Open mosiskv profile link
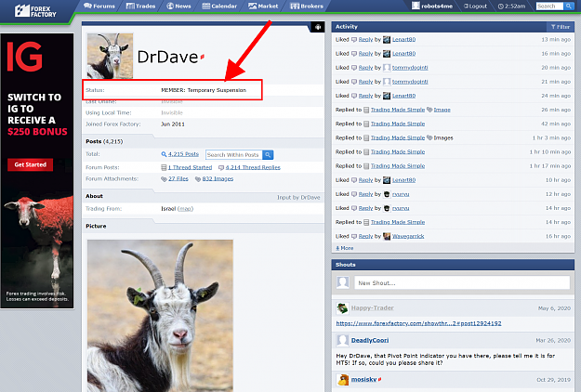This screenshot has height=392, width=581. click(x=363, y=379)
